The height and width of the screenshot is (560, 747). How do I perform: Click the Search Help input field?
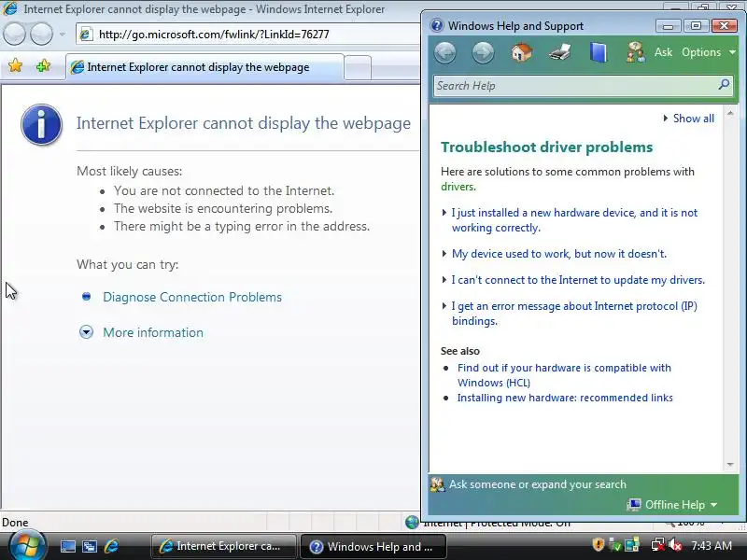(x=574, y=86)
